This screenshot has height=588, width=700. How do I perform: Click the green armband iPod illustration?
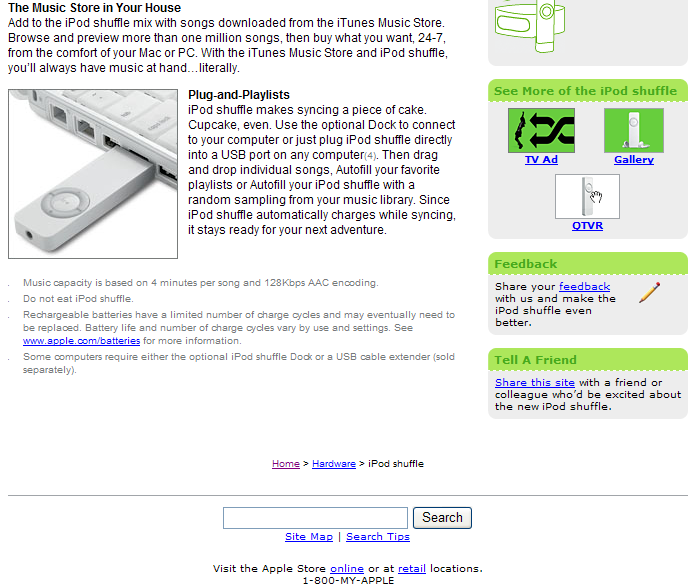coord(530,25)
